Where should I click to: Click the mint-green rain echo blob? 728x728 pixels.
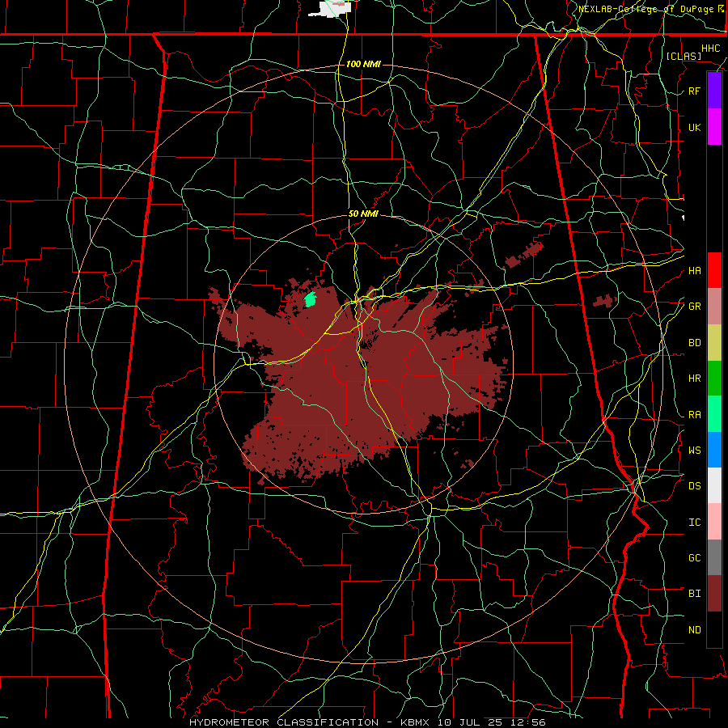pos(310,300)
